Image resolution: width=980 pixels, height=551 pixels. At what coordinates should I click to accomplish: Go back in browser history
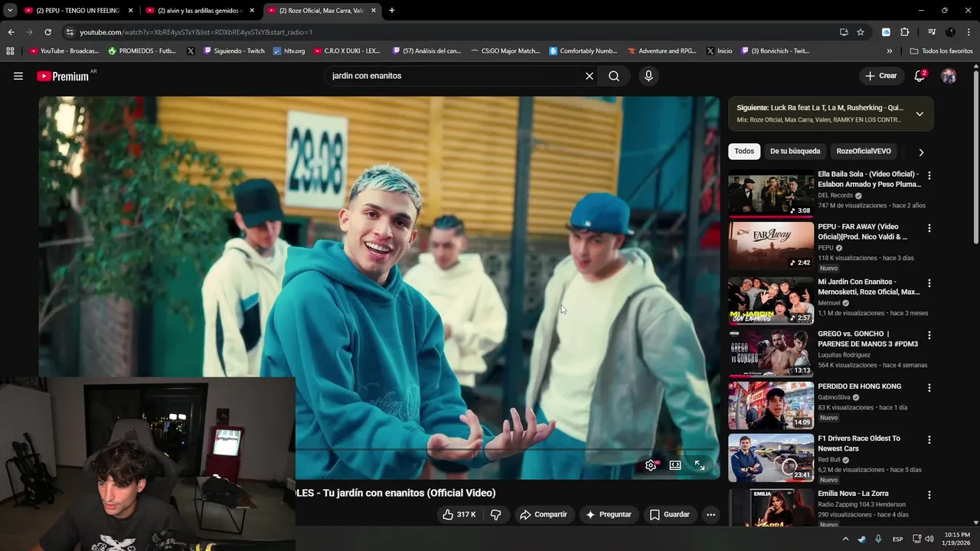[11, 32]
